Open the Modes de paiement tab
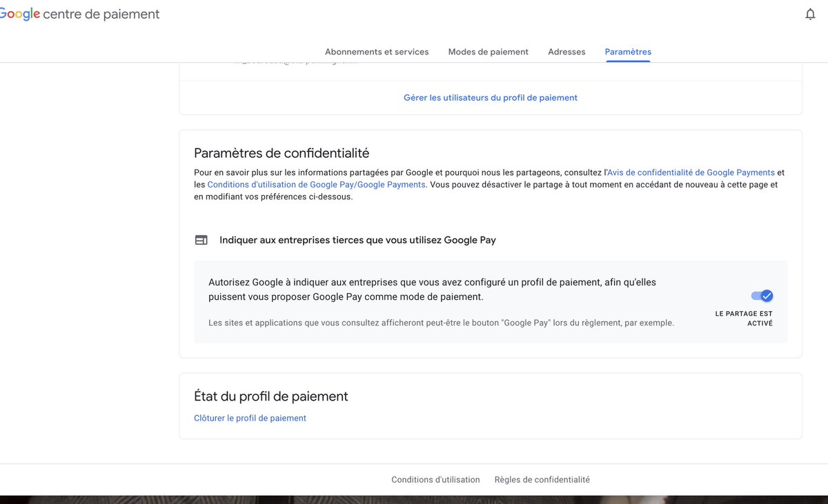Image resolution: width=828 pixels, height=504 pixels. [x=489, y=52]
